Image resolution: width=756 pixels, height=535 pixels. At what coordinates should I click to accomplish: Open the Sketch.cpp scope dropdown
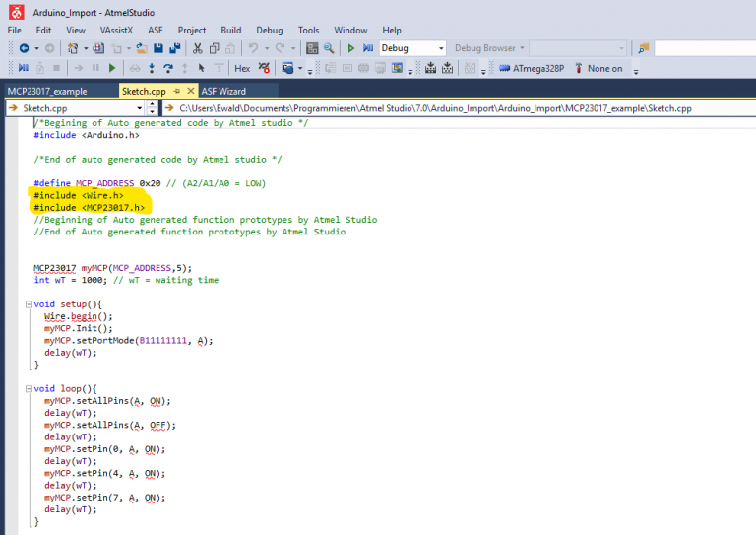click(138, 107)
